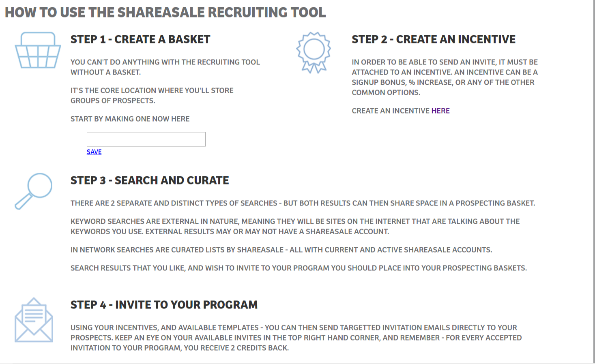595x364 pixels.
Task: Click the 'Step 3 - Search and Curate' heading
Action: 150,180
